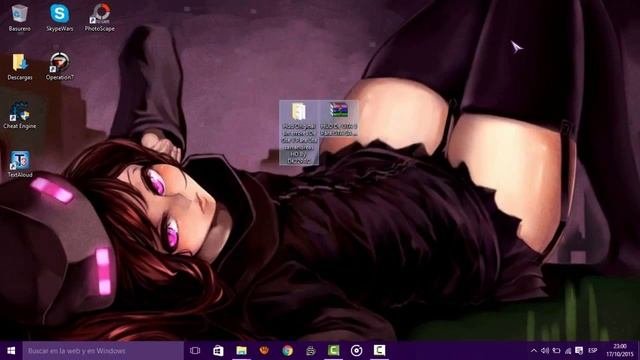Open network status in the tray
The image size is (640, 360).
[568, 351]
